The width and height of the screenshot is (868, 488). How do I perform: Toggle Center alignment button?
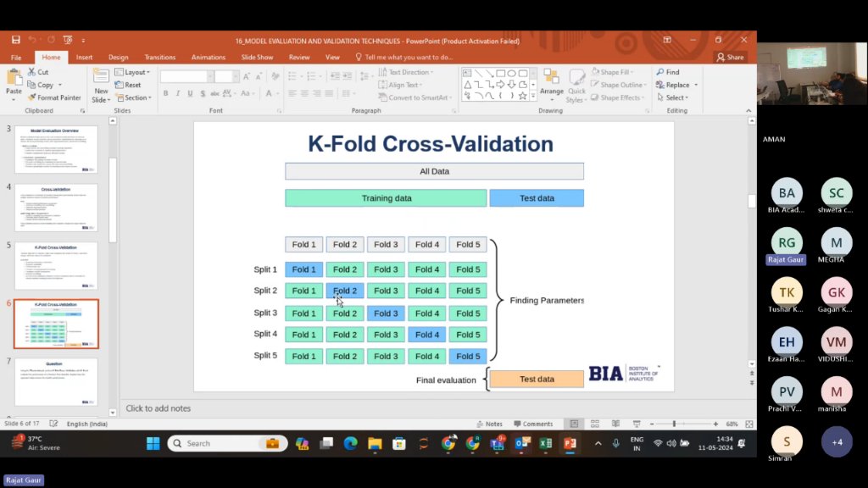point(304,93)
